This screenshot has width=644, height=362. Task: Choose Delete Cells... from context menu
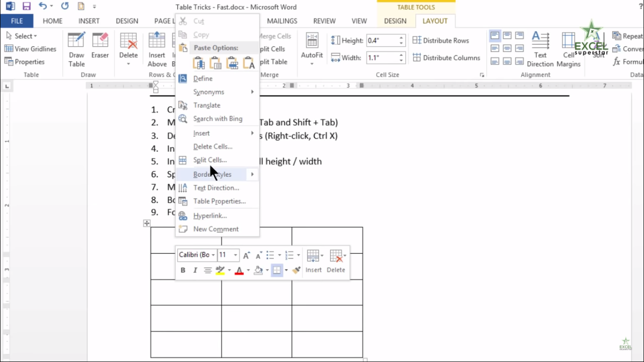tap(217, 147)
